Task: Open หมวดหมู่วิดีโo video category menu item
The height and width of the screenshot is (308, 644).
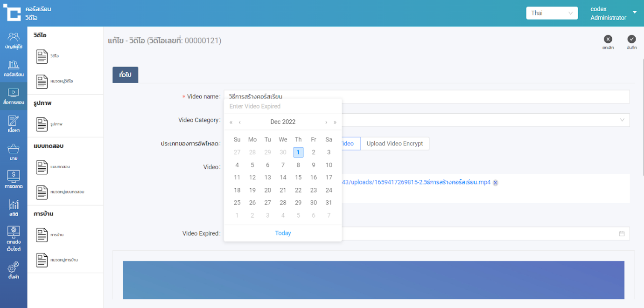Action: coord(61,82)
